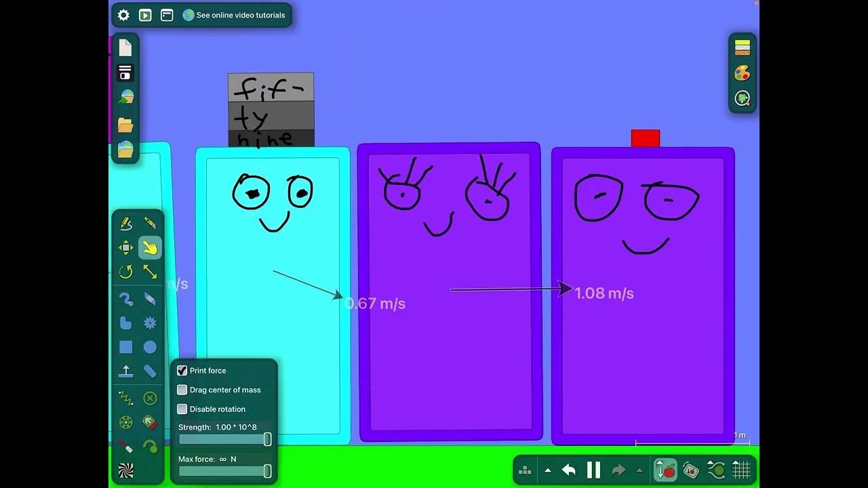Enable Drag center of mass
The width and height of the screenshot is (868, 488).
pos(182,390)
